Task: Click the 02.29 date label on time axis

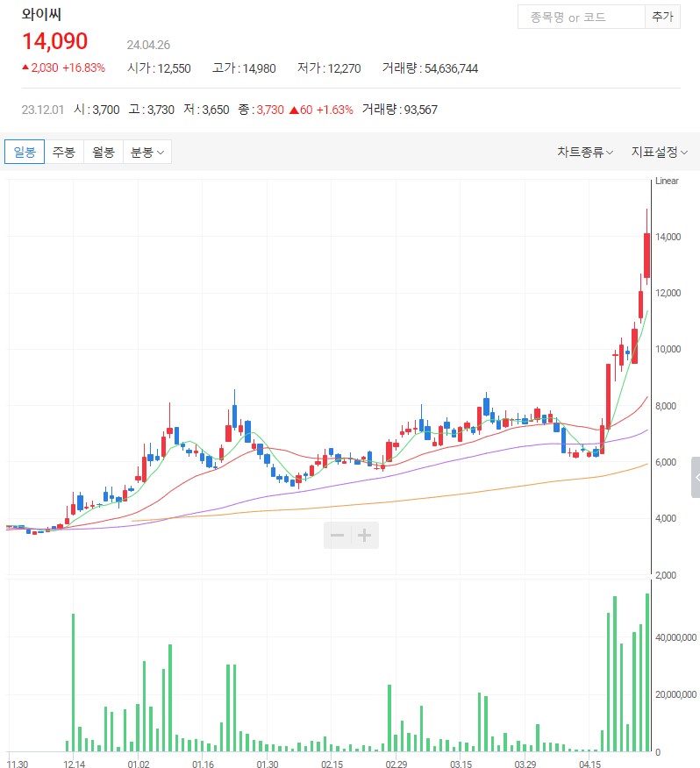Action: [396, 764]
